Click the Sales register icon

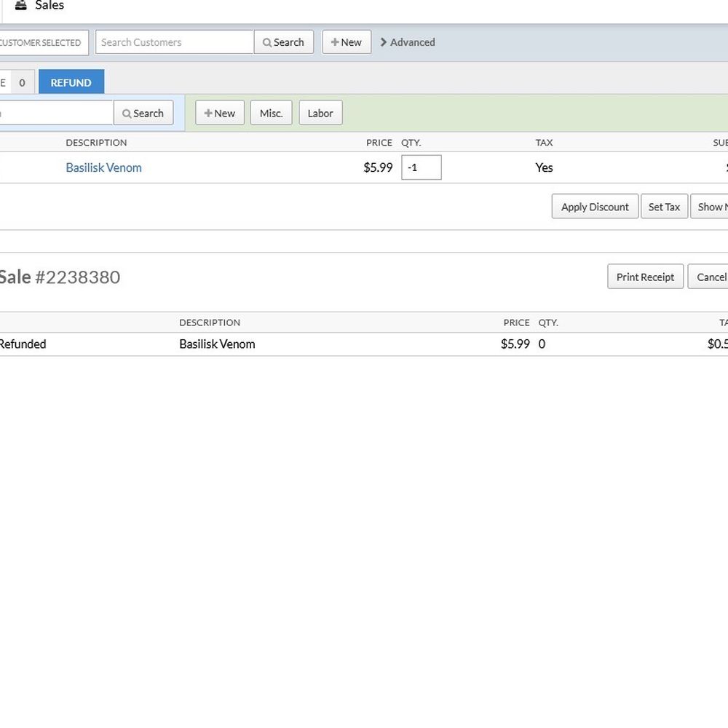pyautogui.click(x=21, y=5)
